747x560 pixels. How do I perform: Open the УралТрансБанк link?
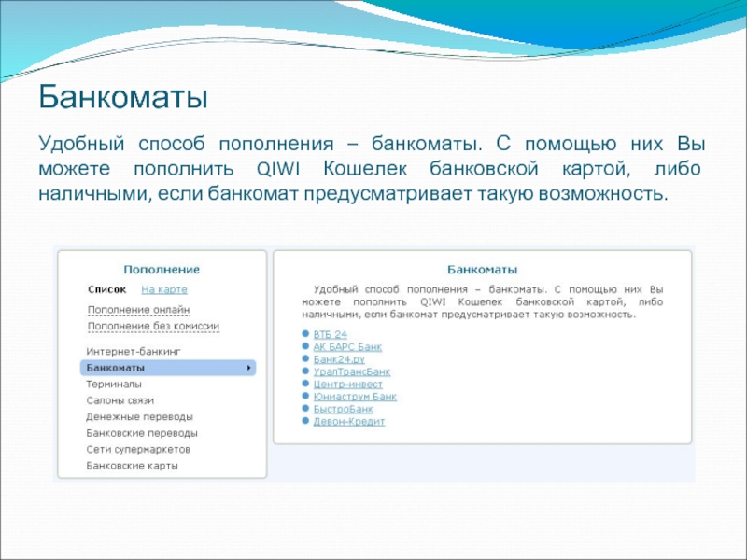tap(352, 371)
